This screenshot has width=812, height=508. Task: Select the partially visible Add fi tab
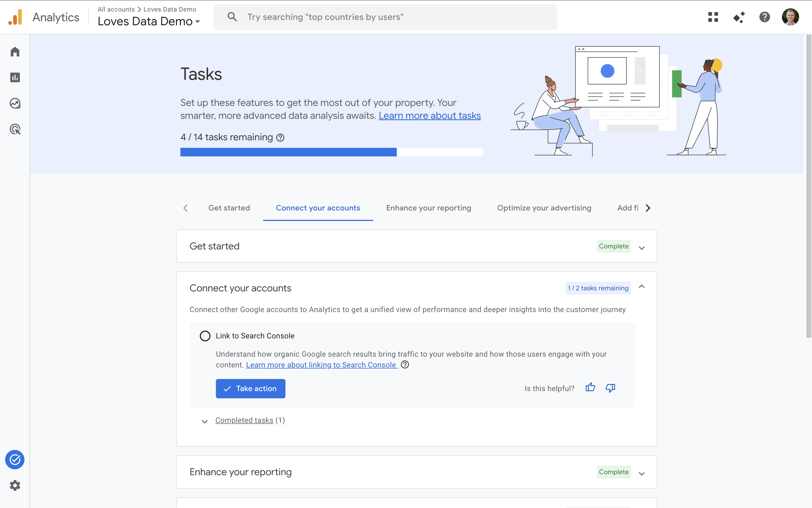coord(628,208)
